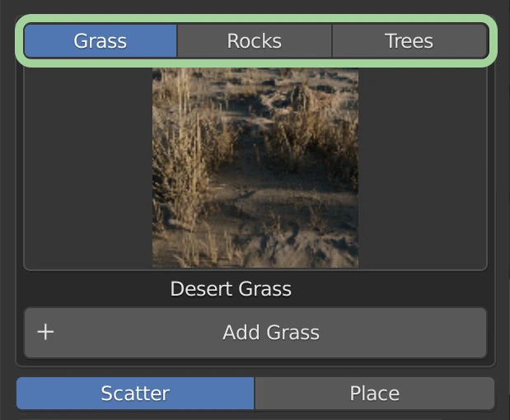Click the Desert Grass preview thumbnail
This screenshot has width=510, height=420.
pos(255,168)
